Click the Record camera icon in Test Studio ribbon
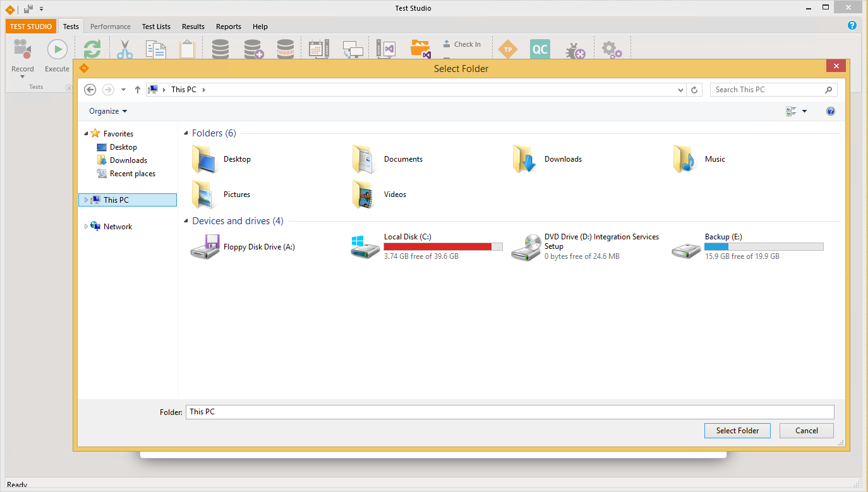868x492 pixels. [x=23, y=49]
